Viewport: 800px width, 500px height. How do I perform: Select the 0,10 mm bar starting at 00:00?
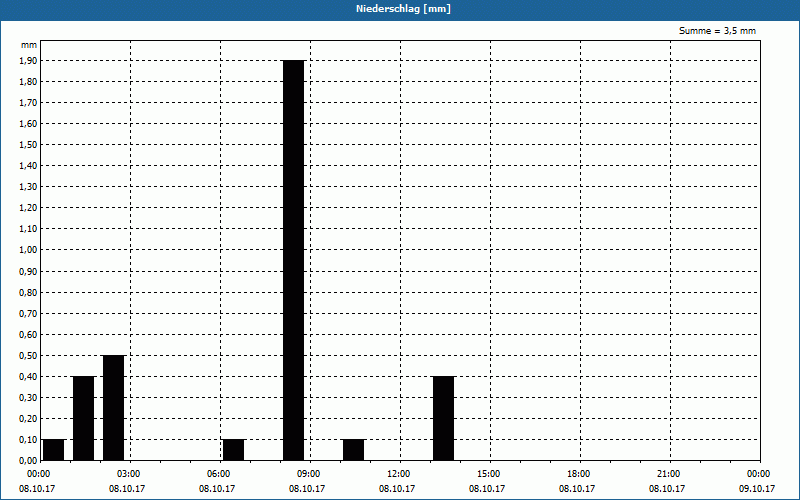54,449
